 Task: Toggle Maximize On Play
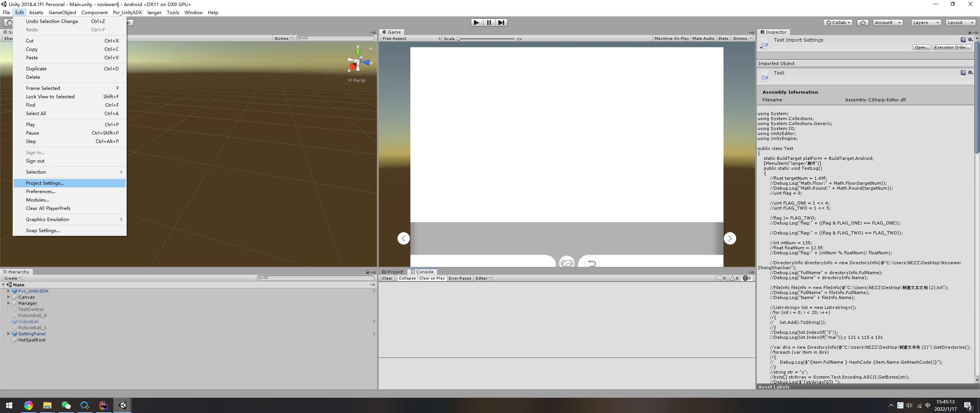click(x=671, y=38)
